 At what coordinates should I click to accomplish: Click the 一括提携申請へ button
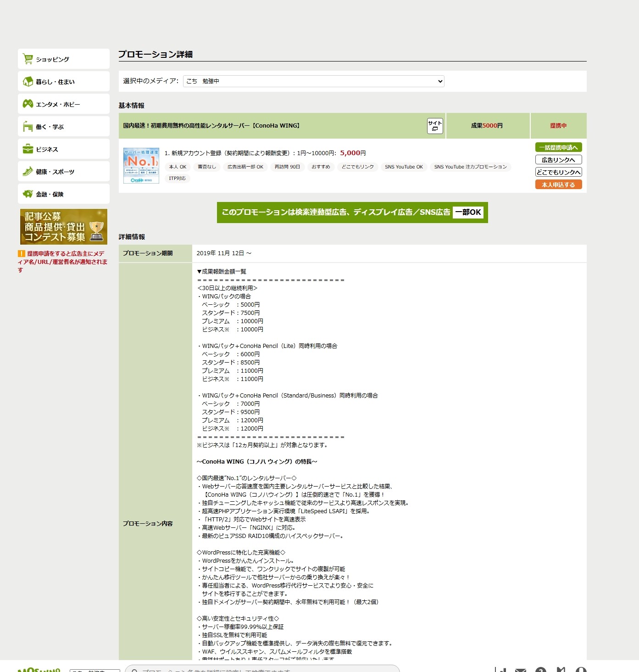pyautogui.click(x=558, y=147)
